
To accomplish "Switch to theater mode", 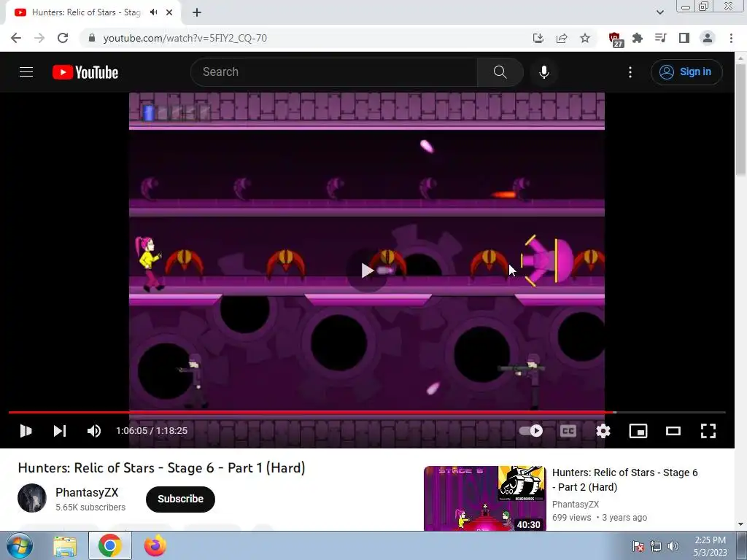I will [x=673, y=431].
